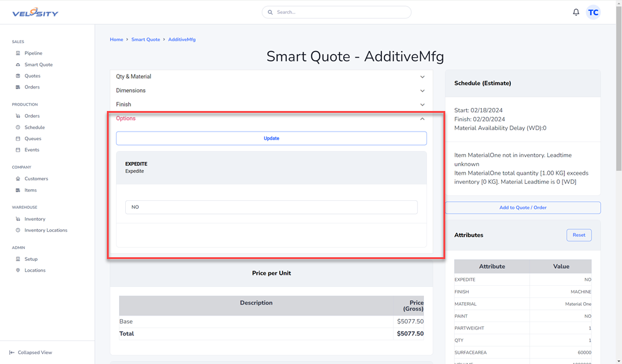Viewport: 622px width, 364px height.
Task: Expand the Qty & Material section
Action: pos(422,77)
